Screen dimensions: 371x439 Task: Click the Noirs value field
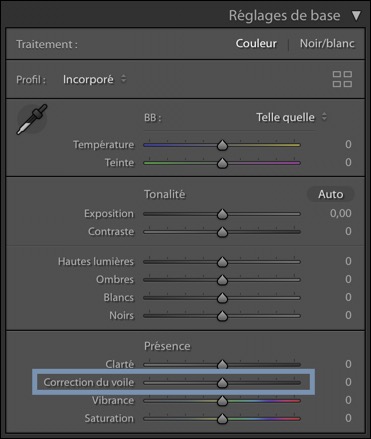point(348,315)
